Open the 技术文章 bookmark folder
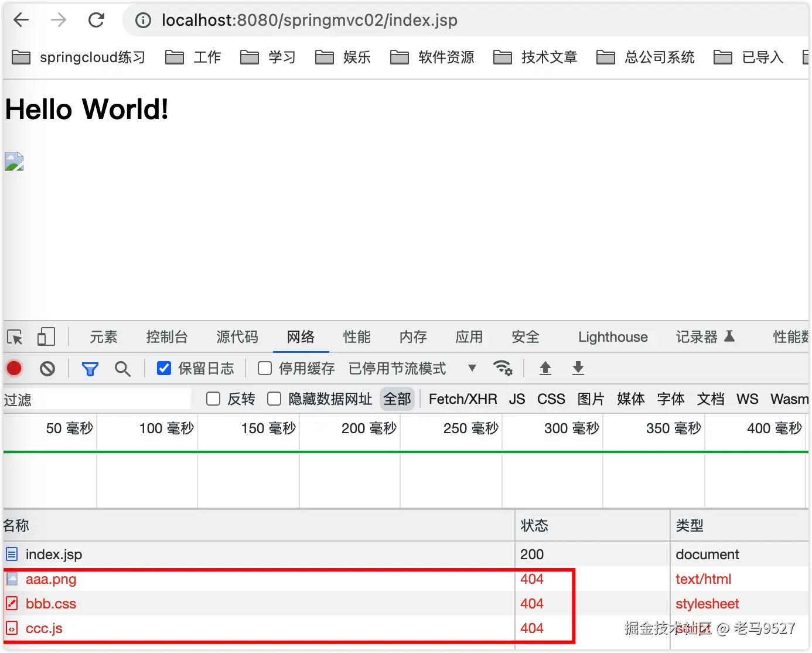 click(535, 57)
